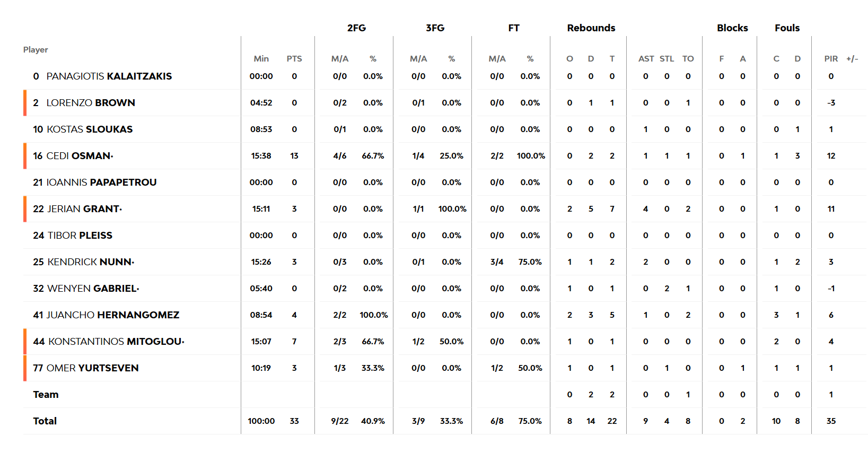Sort by the PTS column header
The height and width of the screenshot is (452, 868).
point(294,59)
